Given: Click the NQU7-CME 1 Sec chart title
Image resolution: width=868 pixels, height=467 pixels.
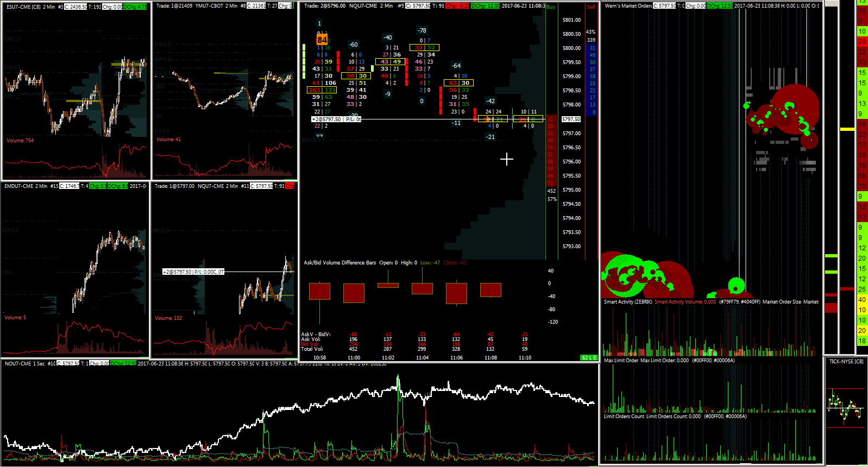Looking at the screenshot, I should coord(25,364).
